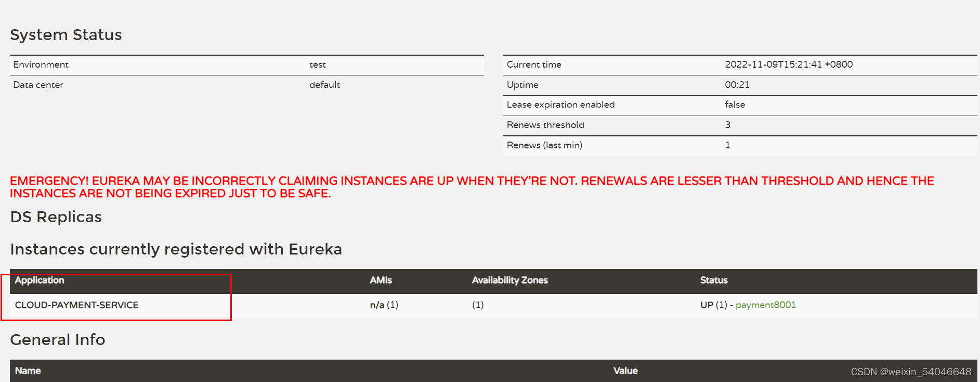Select the lease expiration value 'false'
980x382 pixels.
point(735,105)
